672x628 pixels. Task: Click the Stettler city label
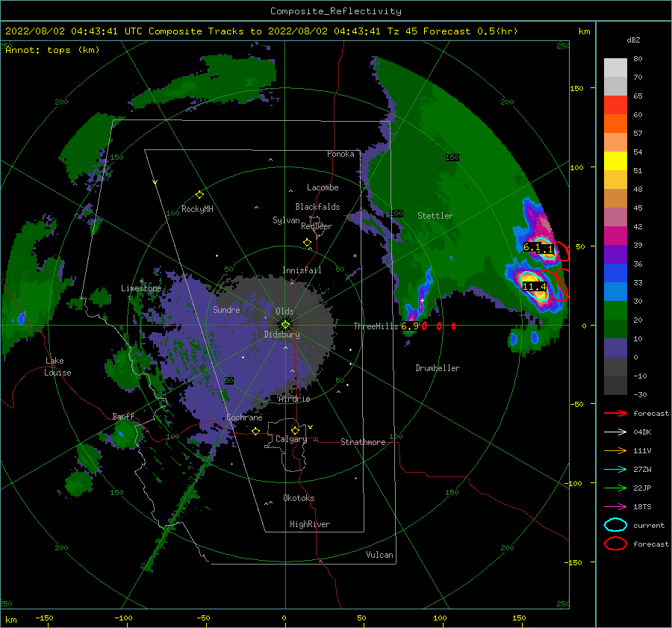(x=435, y=216)
